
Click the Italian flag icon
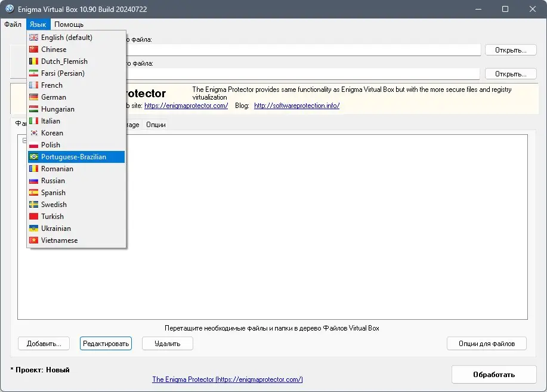(x=34, y=121)
